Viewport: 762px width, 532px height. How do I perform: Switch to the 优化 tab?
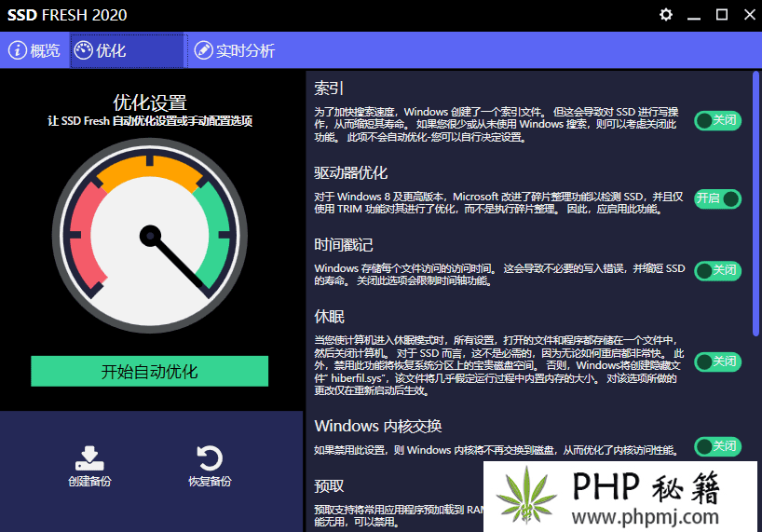[129, 50]
